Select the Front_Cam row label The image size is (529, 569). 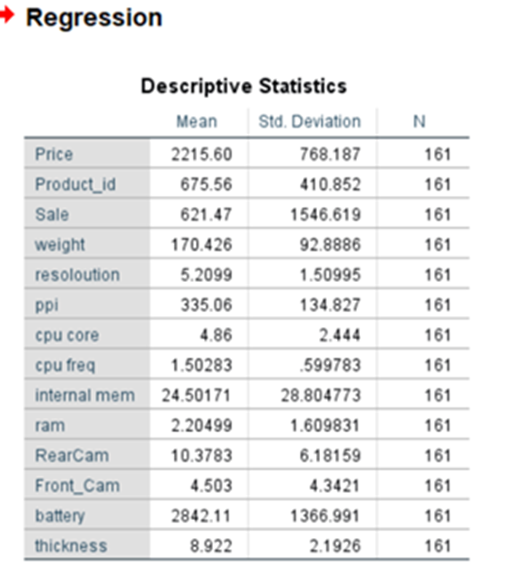pos(77,486)
